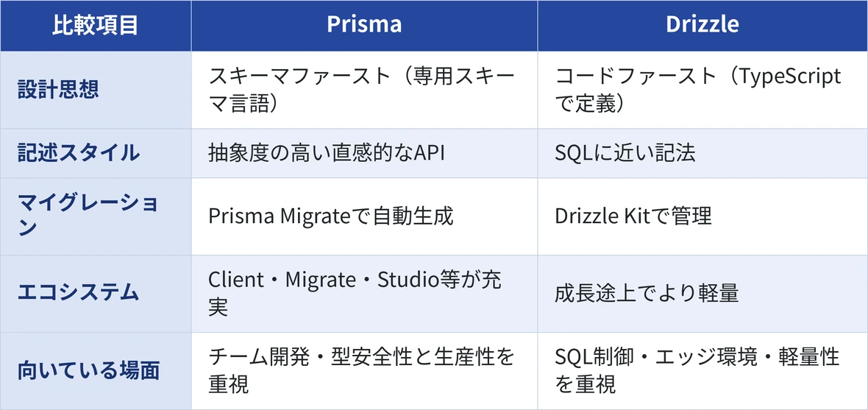The image size is (868, 410).
Task: Click the 記述スタイル row label
Action: [96, 153]
